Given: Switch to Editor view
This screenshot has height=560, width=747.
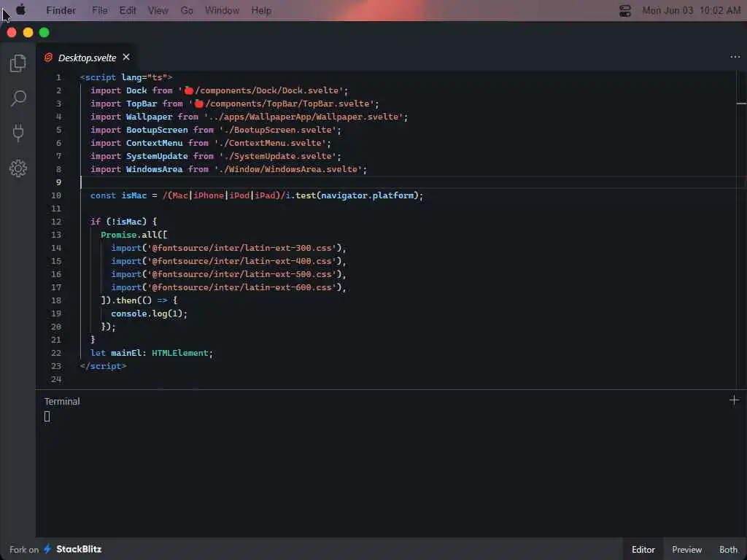Looking at the screenshot, I should (x=643, y=550).
